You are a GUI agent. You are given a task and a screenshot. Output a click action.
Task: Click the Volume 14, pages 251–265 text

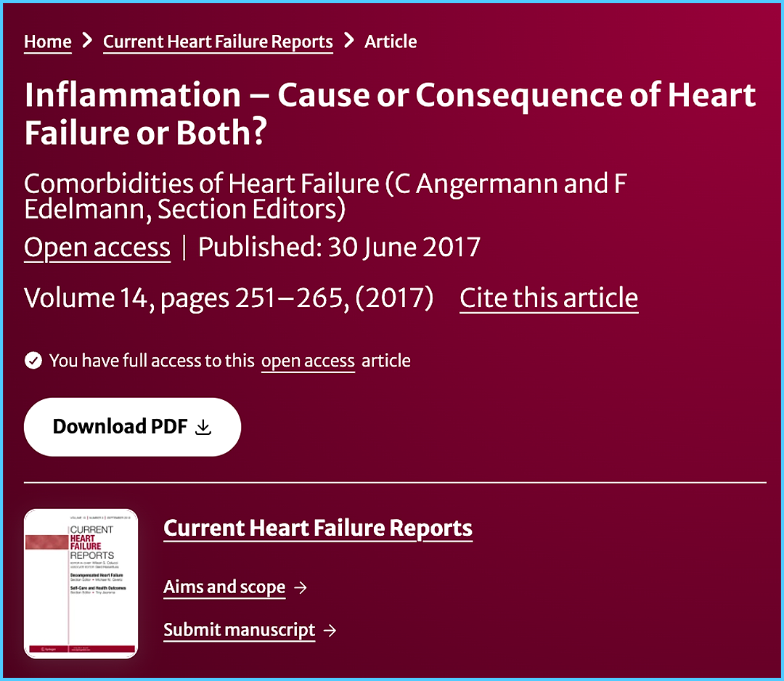tap(229, 298)
